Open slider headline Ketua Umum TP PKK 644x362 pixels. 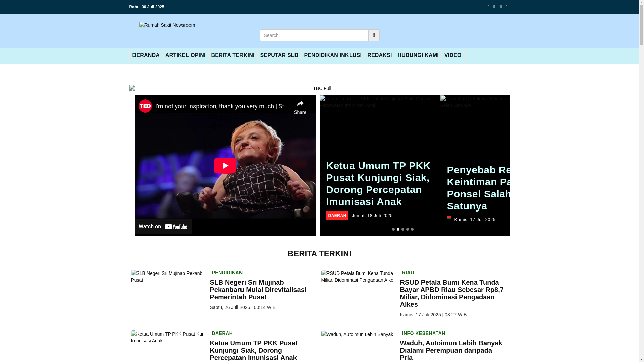pos(378,184)
